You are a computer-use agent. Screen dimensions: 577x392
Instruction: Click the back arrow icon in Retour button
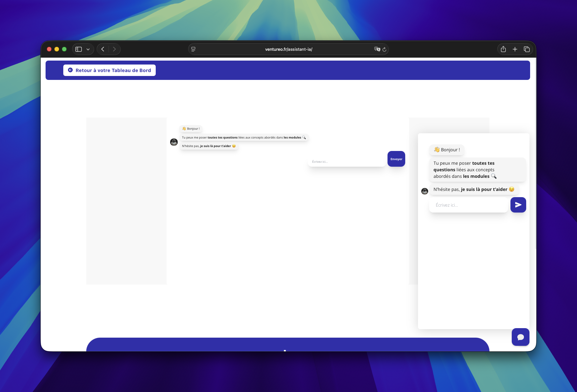(70, 70)
